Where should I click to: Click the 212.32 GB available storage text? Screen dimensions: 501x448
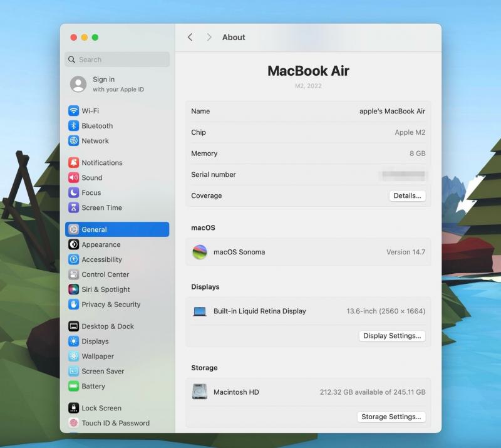click(x=373, y=392)
